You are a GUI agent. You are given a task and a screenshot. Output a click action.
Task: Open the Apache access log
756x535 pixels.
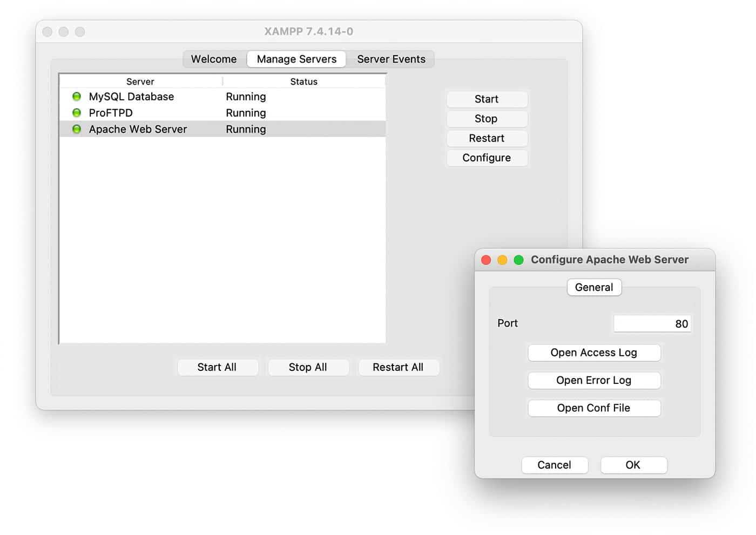tap(594, 353)
